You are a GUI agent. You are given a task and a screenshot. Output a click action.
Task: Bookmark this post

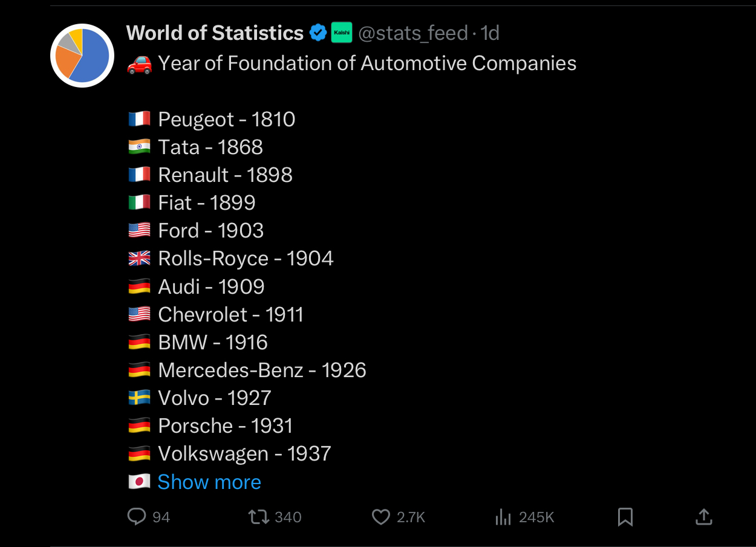pos(625,517)
